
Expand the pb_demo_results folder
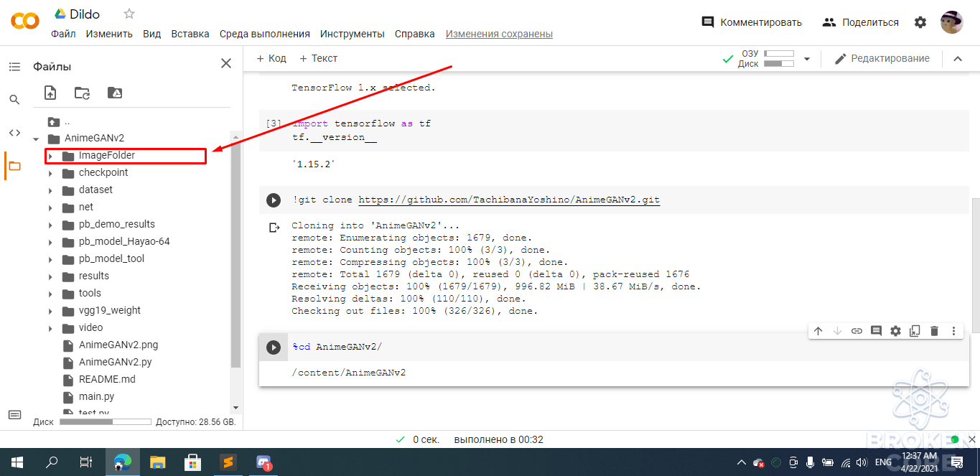tap(50, 225)
